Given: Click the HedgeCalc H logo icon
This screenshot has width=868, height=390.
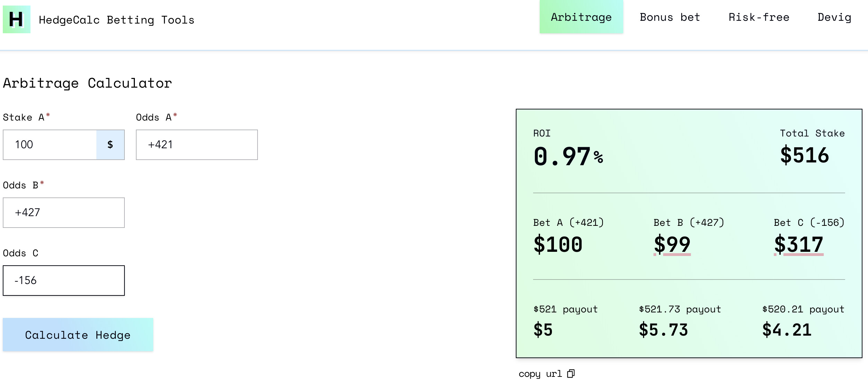Looking at the screenshot, I should [x=16, y=19].
